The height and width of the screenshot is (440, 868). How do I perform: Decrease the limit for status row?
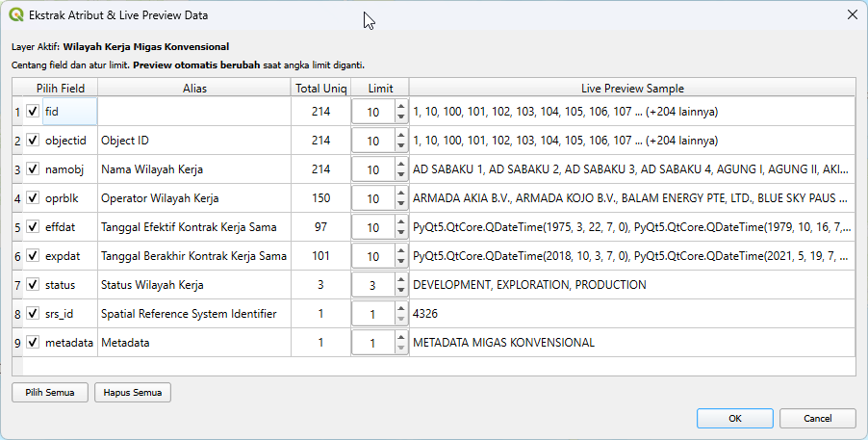click(401, 291)
